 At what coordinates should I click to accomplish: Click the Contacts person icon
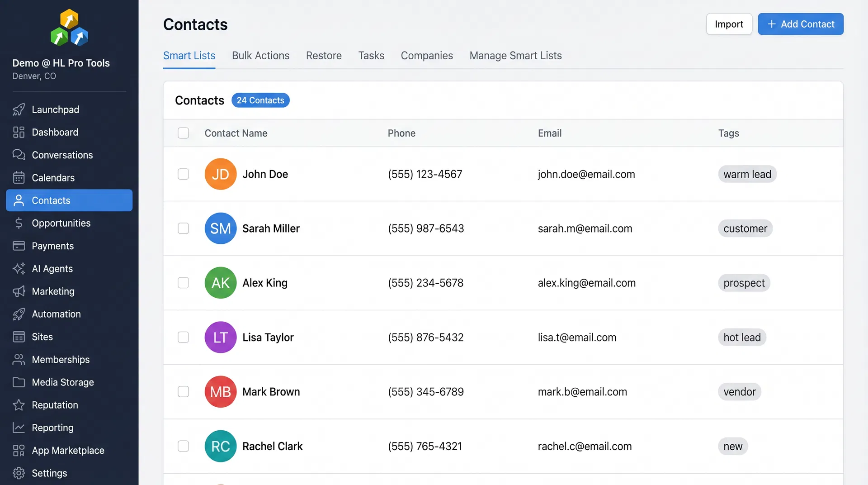coord(19,200)
